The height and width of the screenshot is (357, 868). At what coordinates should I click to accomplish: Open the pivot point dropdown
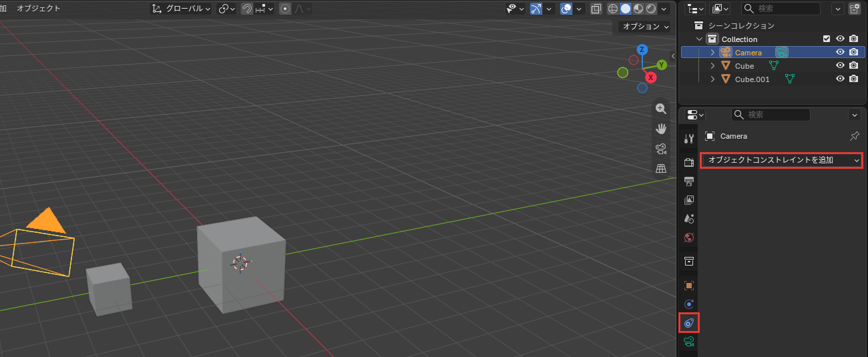227,9
